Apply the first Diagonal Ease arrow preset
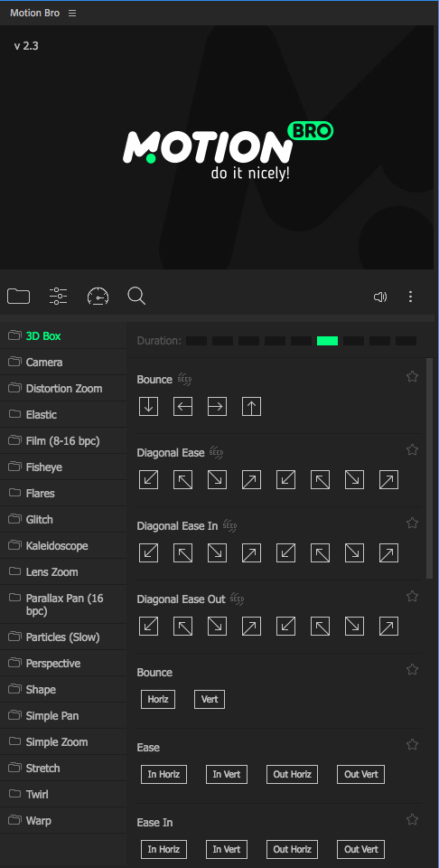The image size is (439, 868). coord(149,480)
